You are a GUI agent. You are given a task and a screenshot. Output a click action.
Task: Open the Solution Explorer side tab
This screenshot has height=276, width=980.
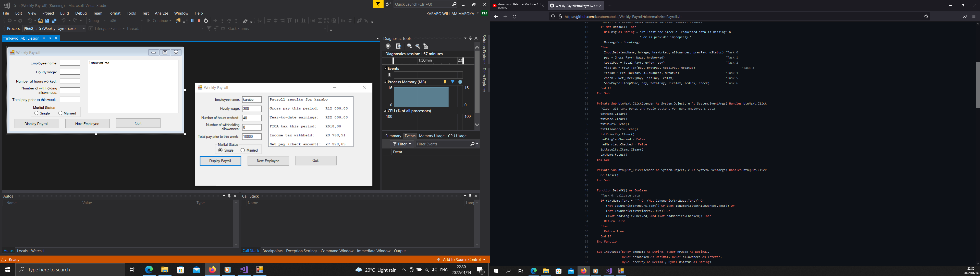coord(484,49)
